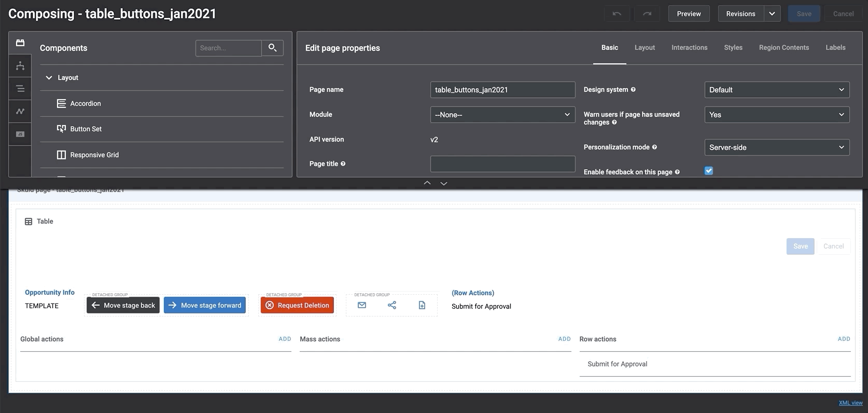Click the component search magnifier icon
The image size is (868, 413).
(x=272, y=48)
